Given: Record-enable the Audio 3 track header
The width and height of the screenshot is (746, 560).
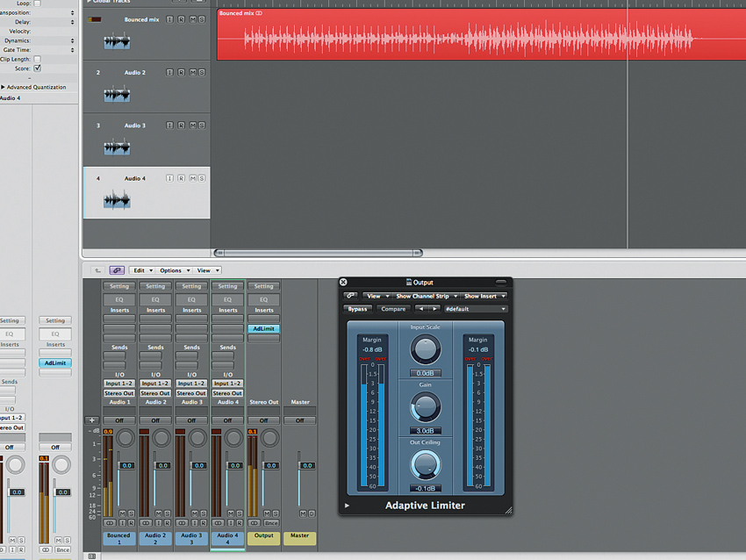Looking at the screenshot, I should pyautogui.click(x=182, y=126).
